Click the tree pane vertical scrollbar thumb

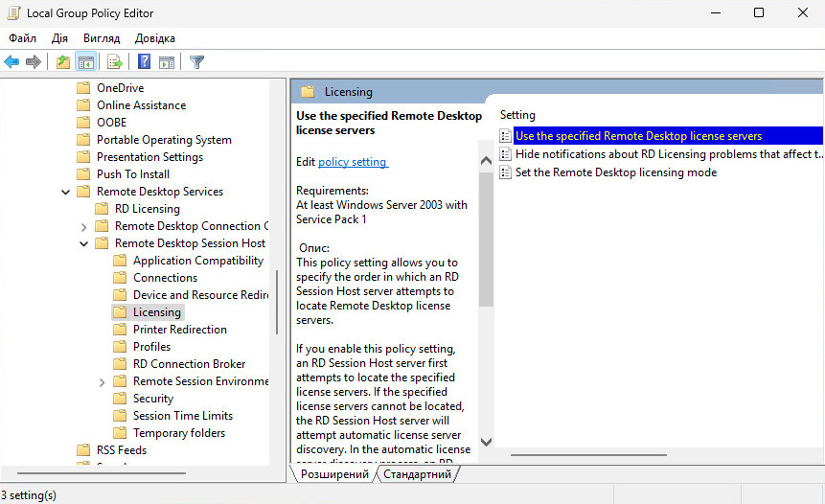point(277,303)
